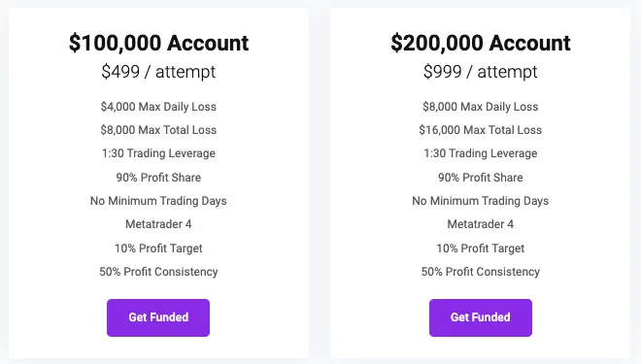Click 90% Profit Share in the $100,000 card
641x364 pixels.
pos(158,178)
